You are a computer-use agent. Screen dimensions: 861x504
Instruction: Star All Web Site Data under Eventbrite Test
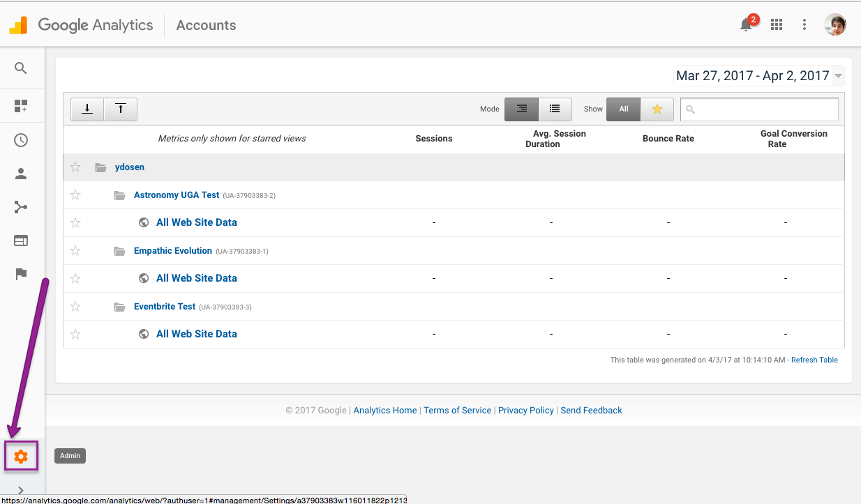[75, 334]
